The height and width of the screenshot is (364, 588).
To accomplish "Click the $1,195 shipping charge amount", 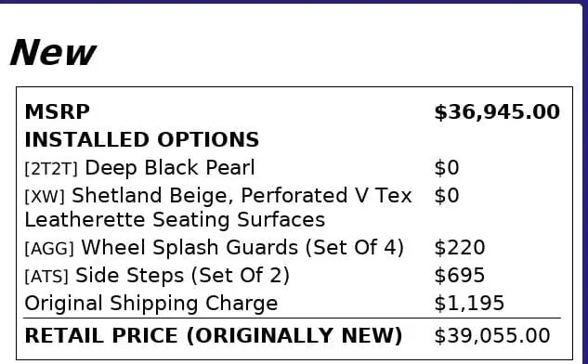I will coord(469,303).
